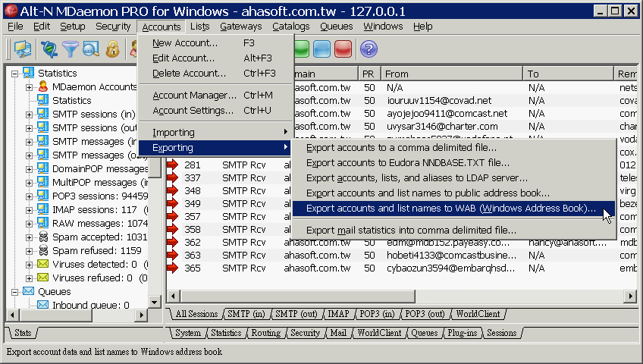Screen dimensions: 643x364
Task: Click the session list horizontal scrollbar thumb
Action: 298,296
